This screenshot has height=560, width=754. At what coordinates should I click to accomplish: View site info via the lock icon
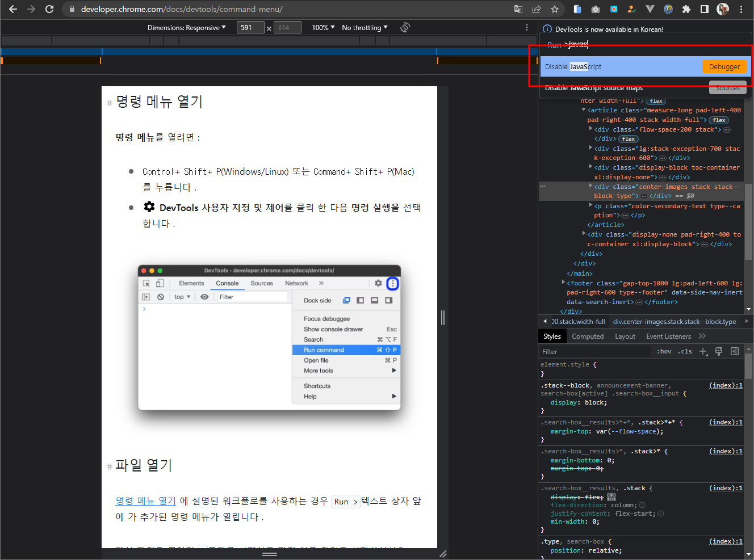[72, 9]
